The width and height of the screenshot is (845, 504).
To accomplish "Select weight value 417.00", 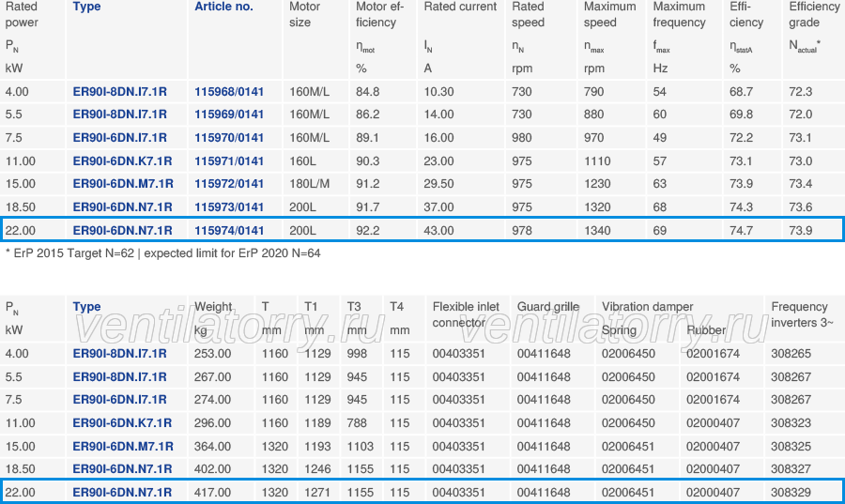I will click(212, 492).
